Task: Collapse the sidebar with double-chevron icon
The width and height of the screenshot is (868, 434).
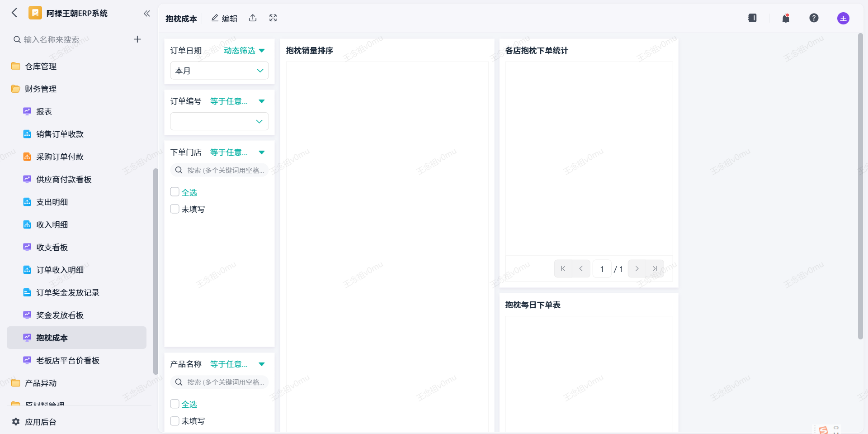Action: point(146,14)
